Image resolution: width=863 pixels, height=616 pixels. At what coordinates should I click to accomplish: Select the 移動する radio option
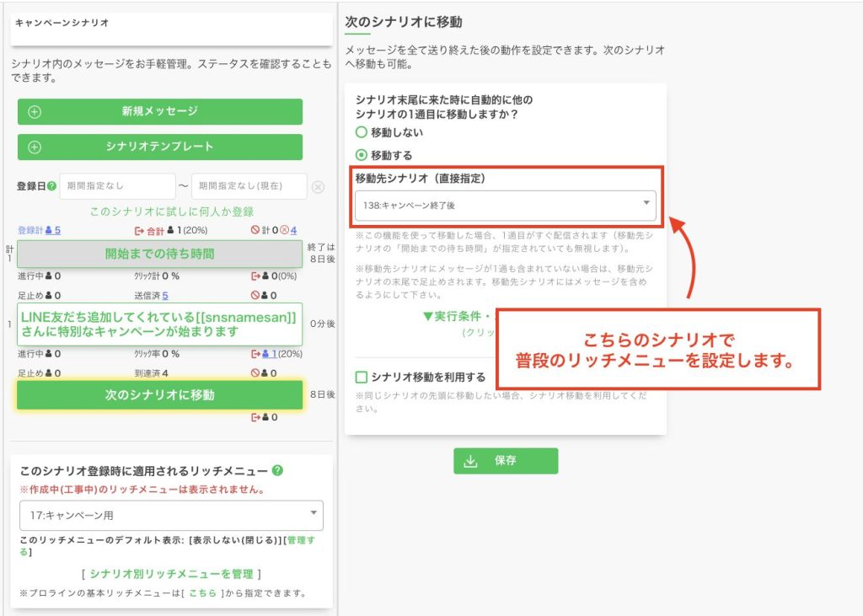(x=362, y=155)
